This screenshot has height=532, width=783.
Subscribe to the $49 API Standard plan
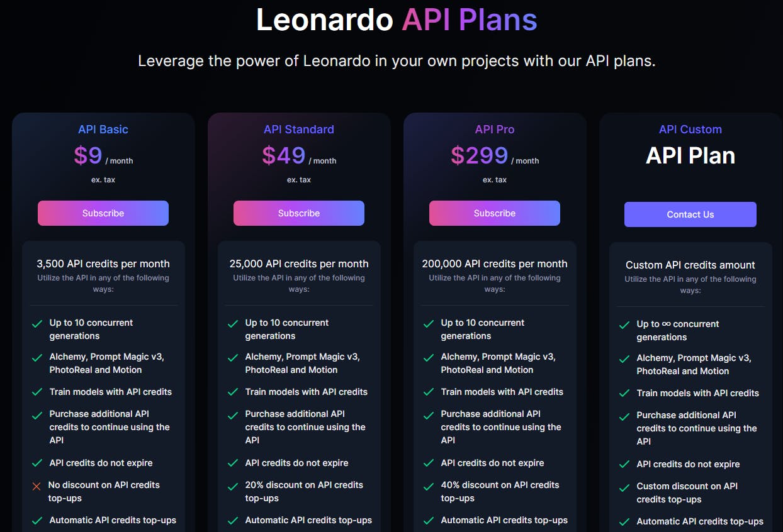[299, 213]
